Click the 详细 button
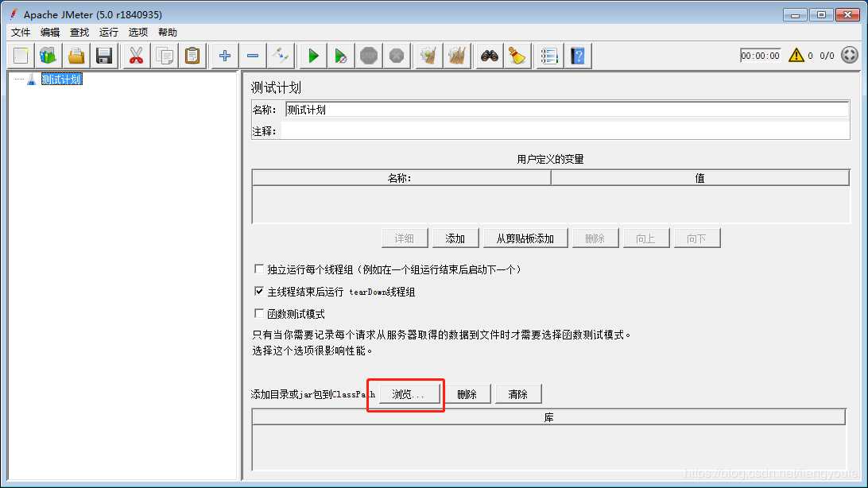Image resolution: width=868 pixels, height=488 pixels. point(404,238)
